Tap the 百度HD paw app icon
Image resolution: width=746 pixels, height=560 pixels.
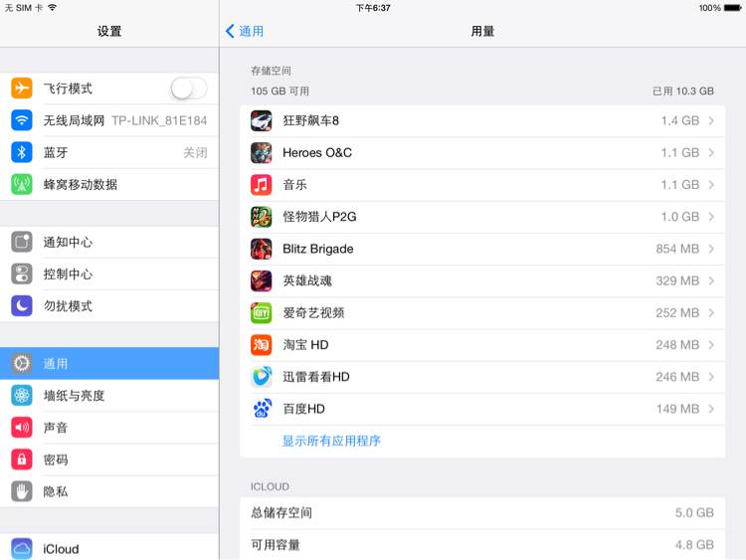(262, 409)
